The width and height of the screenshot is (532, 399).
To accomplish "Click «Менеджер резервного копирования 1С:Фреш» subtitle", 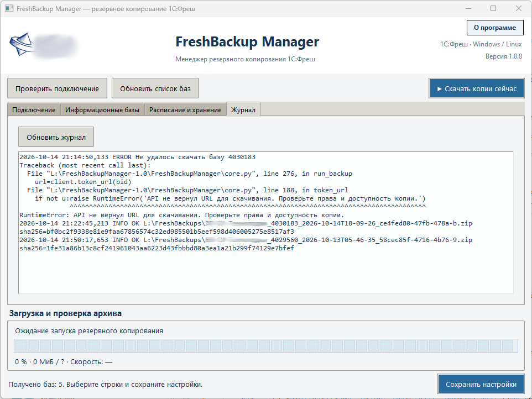I will click(245, 59).
